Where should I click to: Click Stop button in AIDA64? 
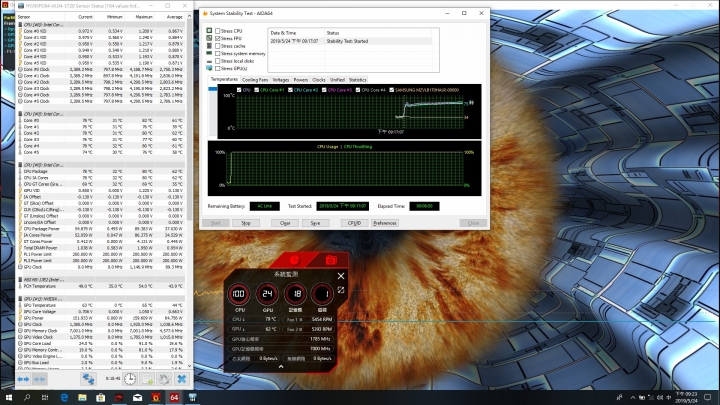246,223
